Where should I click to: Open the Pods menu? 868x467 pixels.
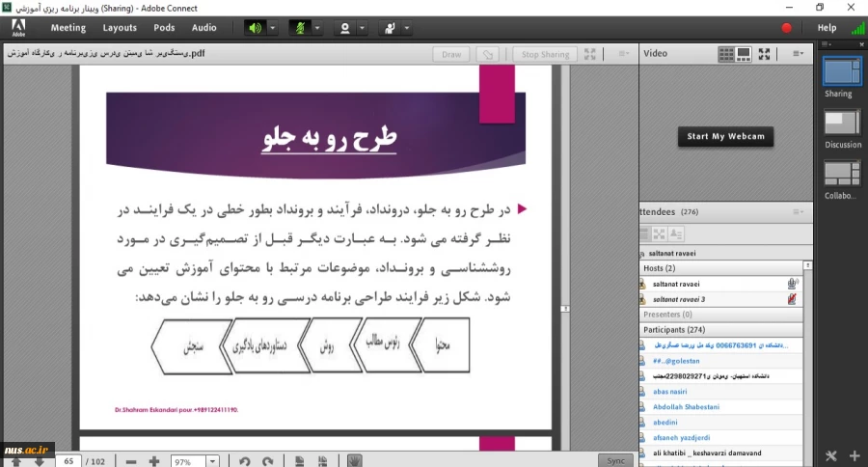[x=164, y=28]
